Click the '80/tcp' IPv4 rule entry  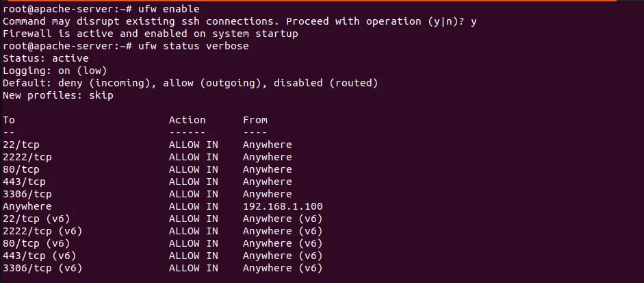point(21,169)
